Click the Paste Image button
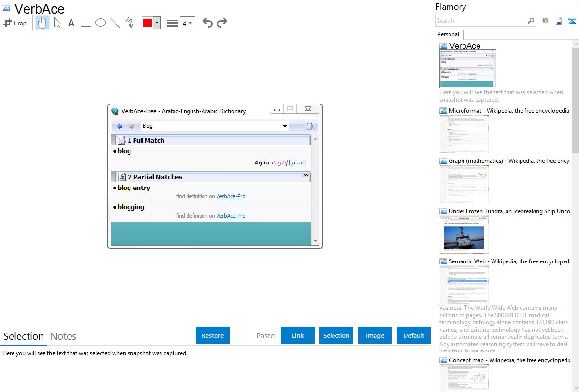 (x=375, y=335)
